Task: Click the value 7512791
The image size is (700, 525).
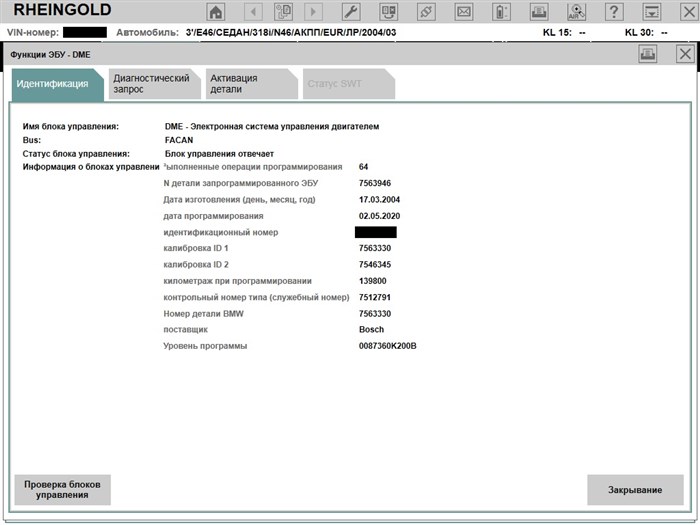Action: (375, 297)
